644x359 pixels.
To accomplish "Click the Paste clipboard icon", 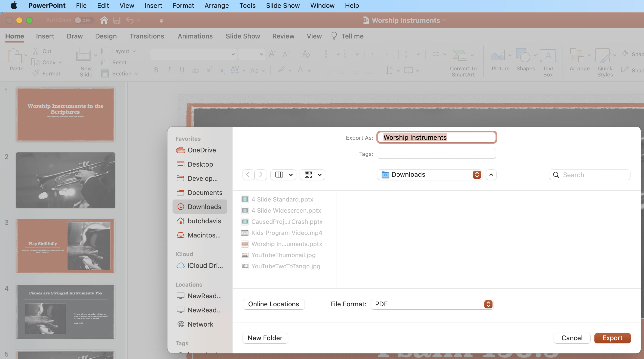I will click(x=14, y=56).
